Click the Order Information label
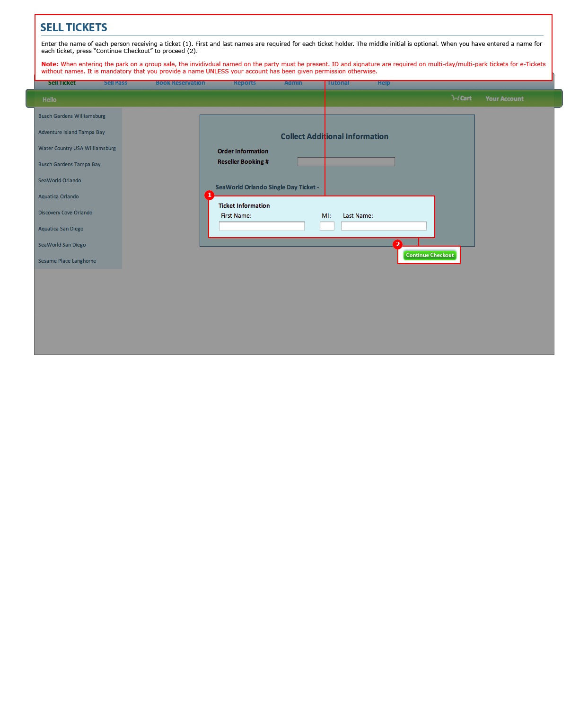Screen dimensions: 588x710 point(243,151)
